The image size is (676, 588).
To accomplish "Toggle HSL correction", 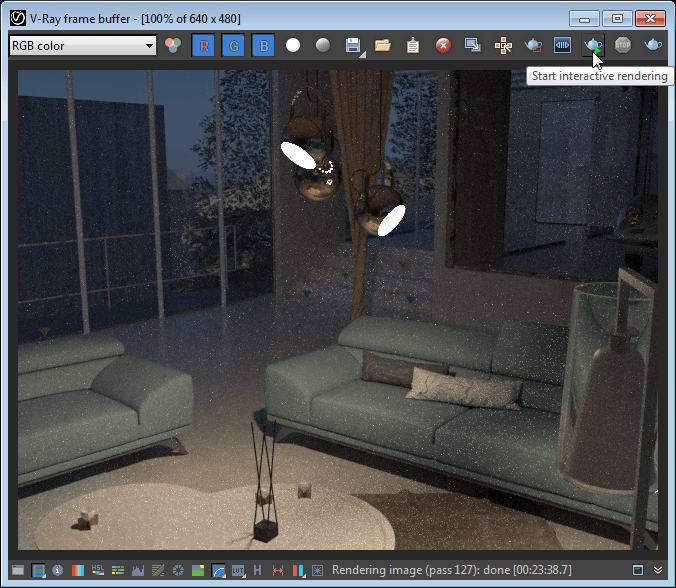I will tap(98, 570).
